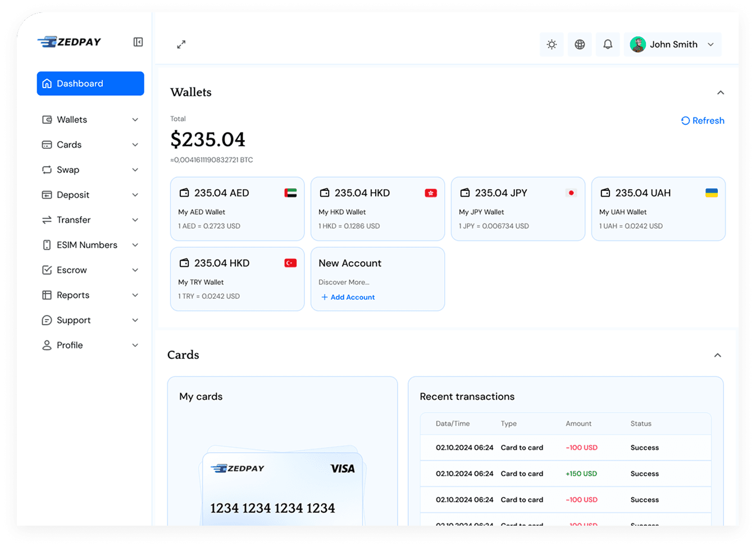This screenshot has width=756, height=547.
Task: Click the BTC equivalent amount text
Action: click(x=212, y=160)
